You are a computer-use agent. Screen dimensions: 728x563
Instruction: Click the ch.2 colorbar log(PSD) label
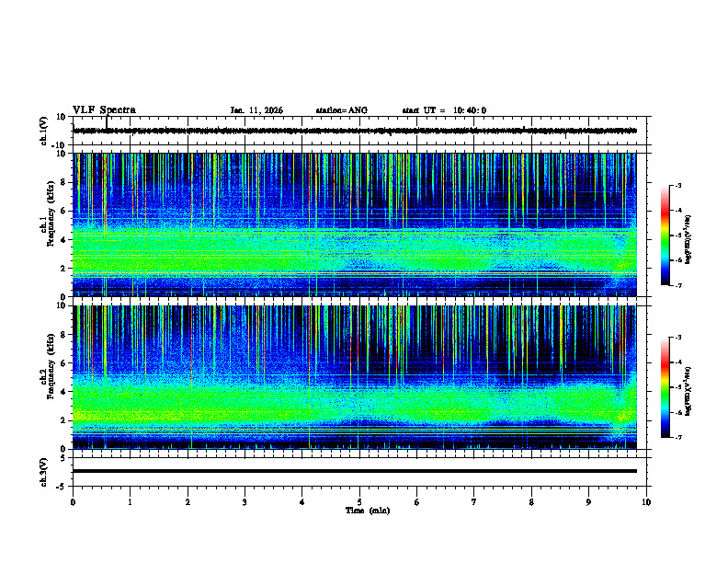(688, 391)
